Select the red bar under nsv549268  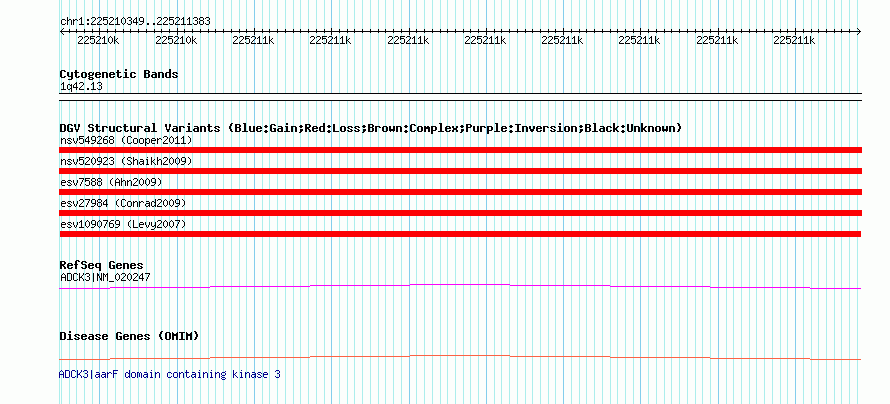click(460, 150)
